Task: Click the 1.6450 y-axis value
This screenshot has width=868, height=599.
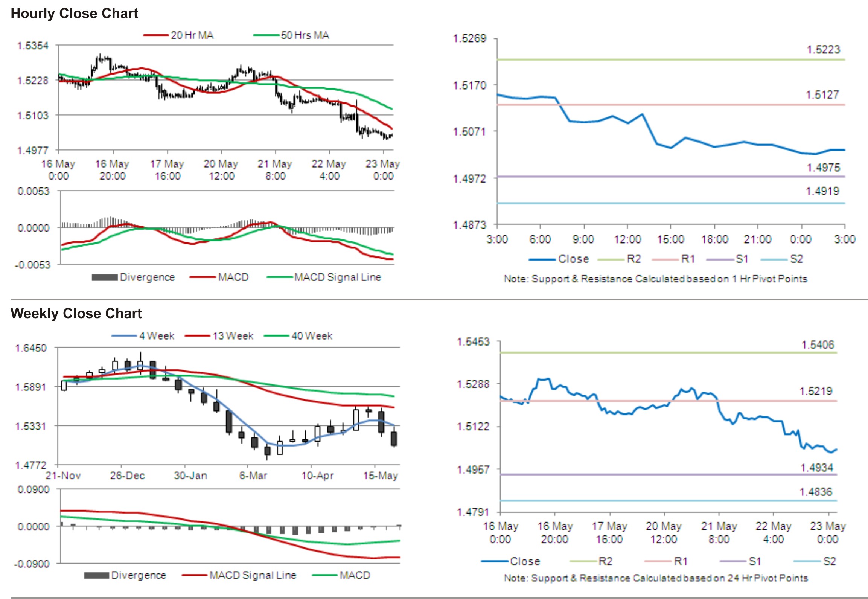Action: [31, 348]
